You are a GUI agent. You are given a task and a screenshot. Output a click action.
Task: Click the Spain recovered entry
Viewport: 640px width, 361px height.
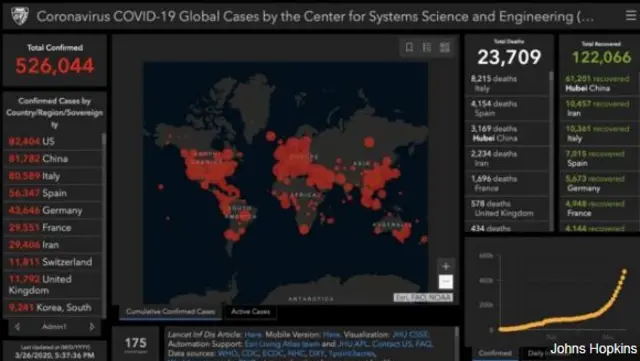[x=599, y=158]
